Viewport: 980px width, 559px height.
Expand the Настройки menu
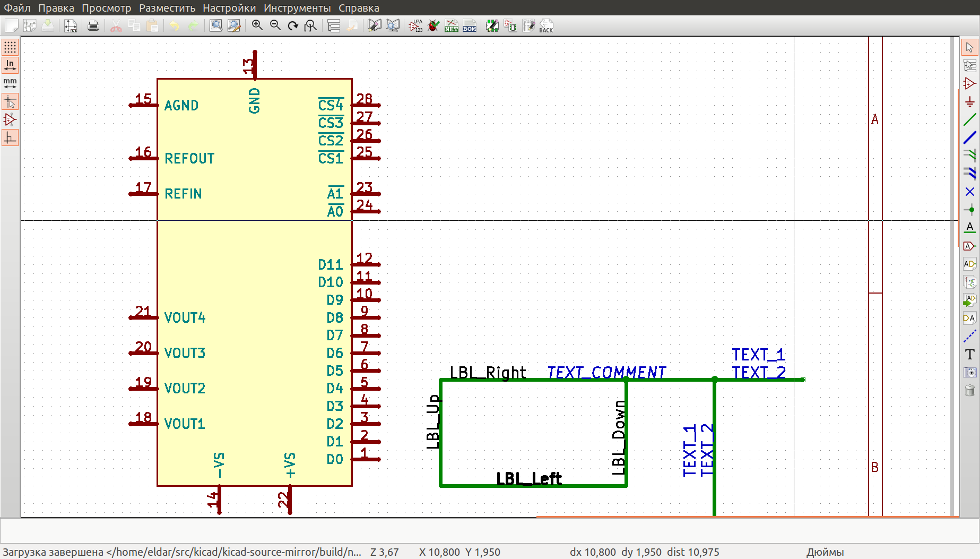tap(229, 8)
